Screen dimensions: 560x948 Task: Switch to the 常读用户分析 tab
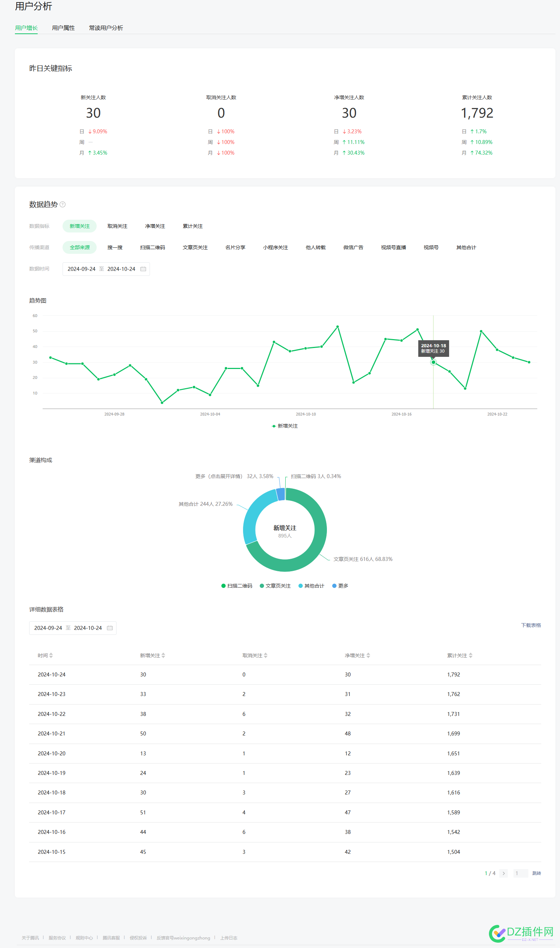pos(106,28)
